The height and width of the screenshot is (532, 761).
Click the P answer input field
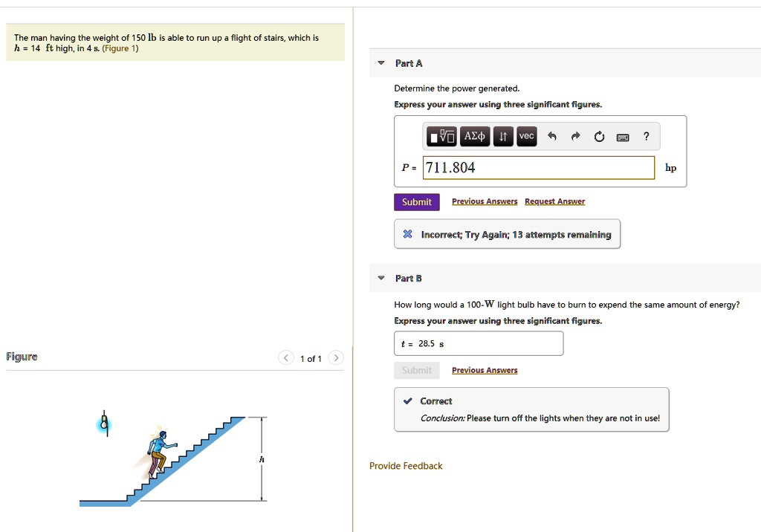[x=539, y=168]
